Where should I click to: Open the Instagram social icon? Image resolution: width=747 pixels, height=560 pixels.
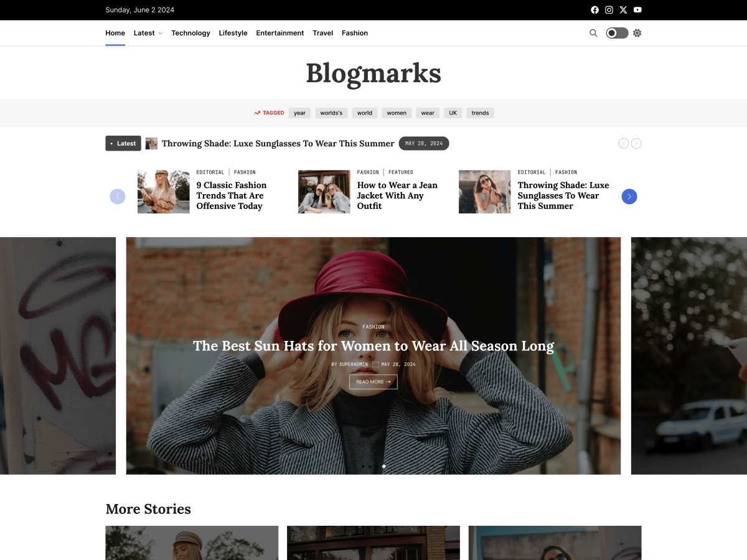[x=609, y=10]
